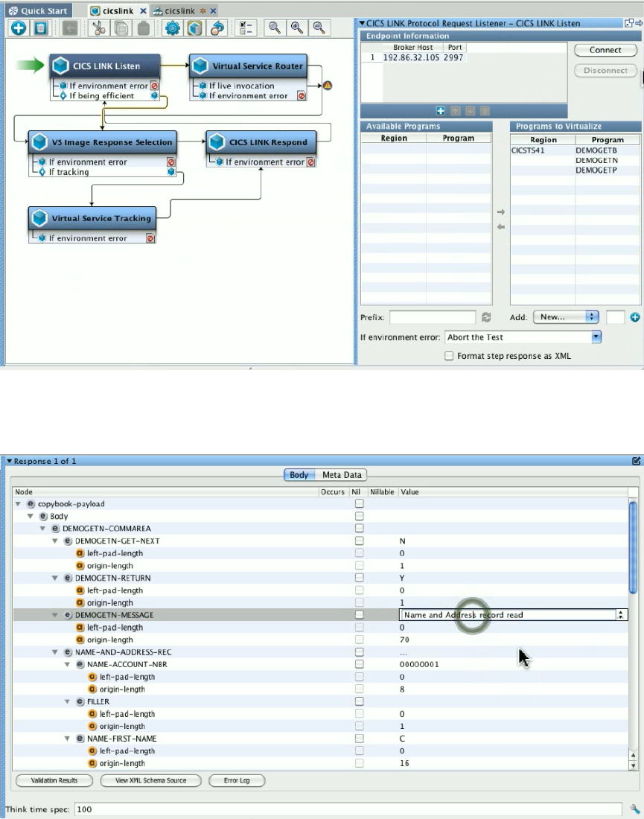644x819 pixels.
Task: Click the scroll down arrow of response tree
Action: [633, 765]
